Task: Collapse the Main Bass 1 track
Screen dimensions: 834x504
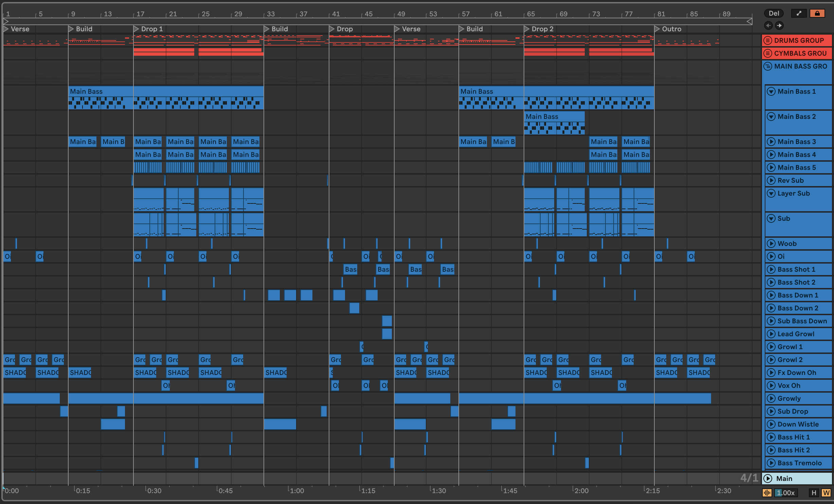Action: 771,91
